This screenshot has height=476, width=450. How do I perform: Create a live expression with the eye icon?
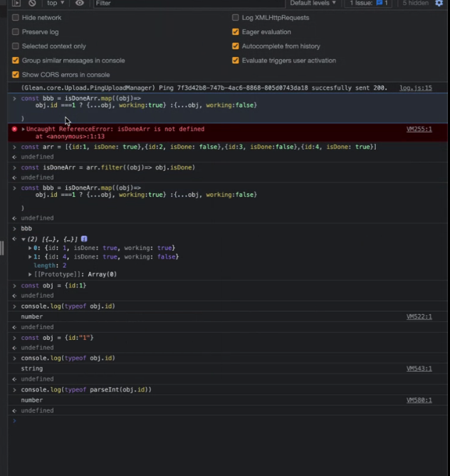tap(80, 3)
